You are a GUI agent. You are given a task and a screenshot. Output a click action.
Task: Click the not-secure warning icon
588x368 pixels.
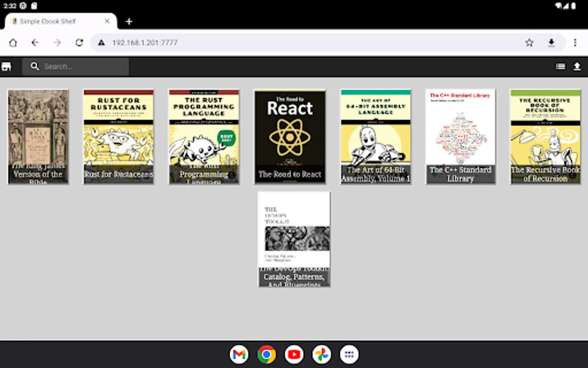click(x=101, y=43)
